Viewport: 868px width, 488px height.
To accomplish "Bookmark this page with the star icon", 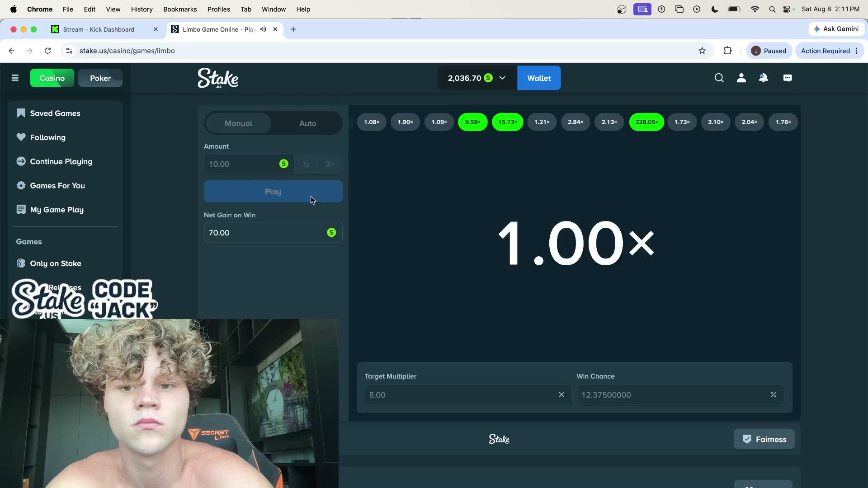I will (x=702, y=51).
